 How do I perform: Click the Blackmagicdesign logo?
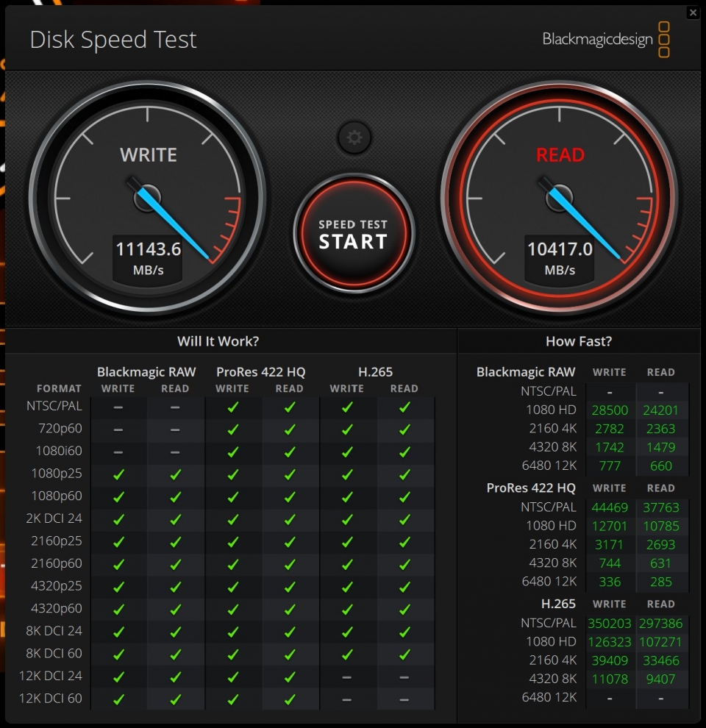click(606, 40)
